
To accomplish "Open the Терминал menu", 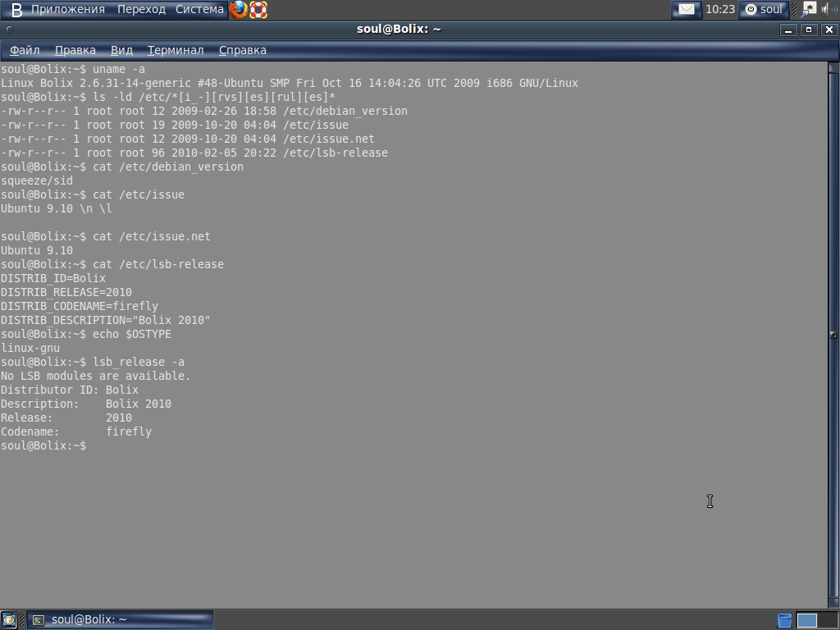I will 176,50.
